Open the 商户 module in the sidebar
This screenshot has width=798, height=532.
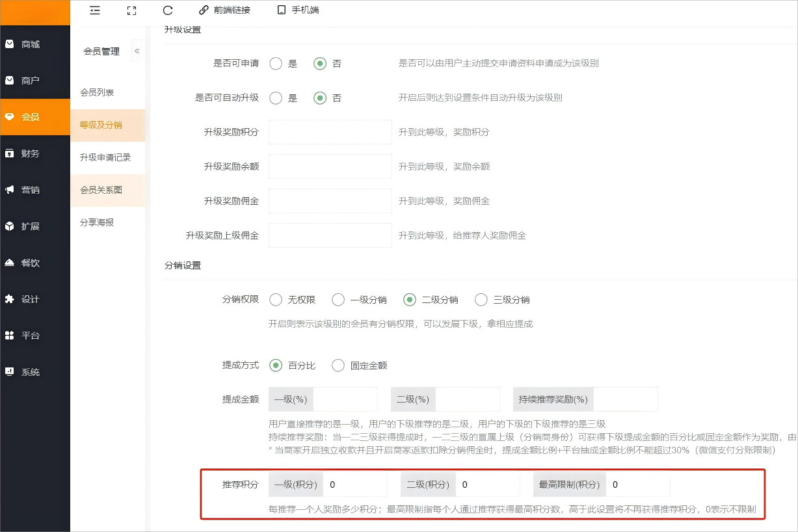point(35,81)
